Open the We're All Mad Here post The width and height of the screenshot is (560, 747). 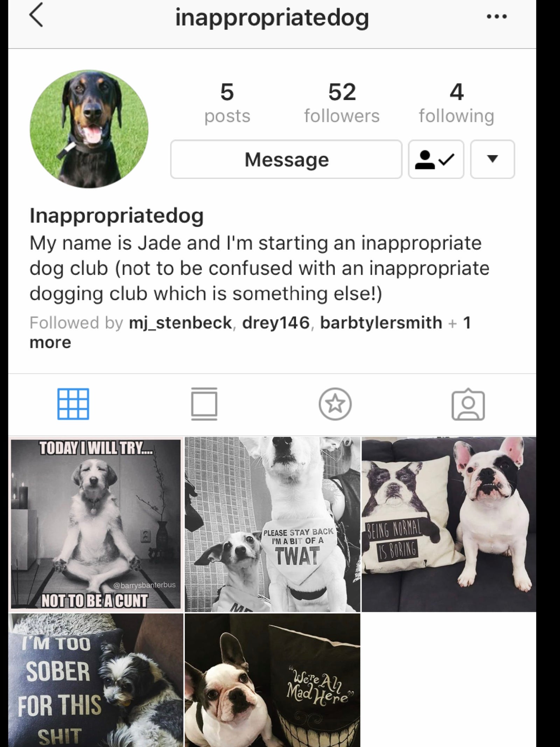click(x=272, y=680)
